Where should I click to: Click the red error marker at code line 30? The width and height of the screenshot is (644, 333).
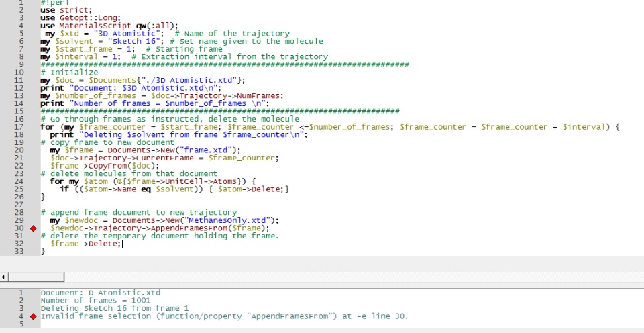pyautogui.click(x=34, y=228)
